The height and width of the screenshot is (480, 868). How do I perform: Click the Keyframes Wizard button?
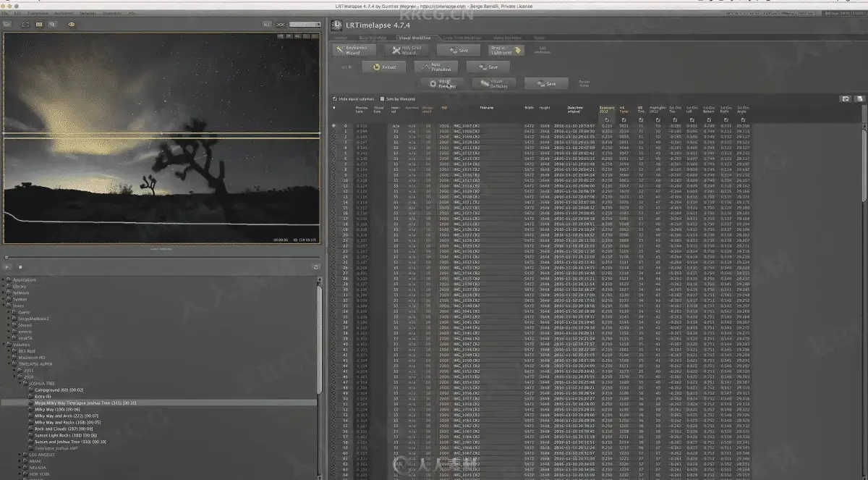pos(354,50)
